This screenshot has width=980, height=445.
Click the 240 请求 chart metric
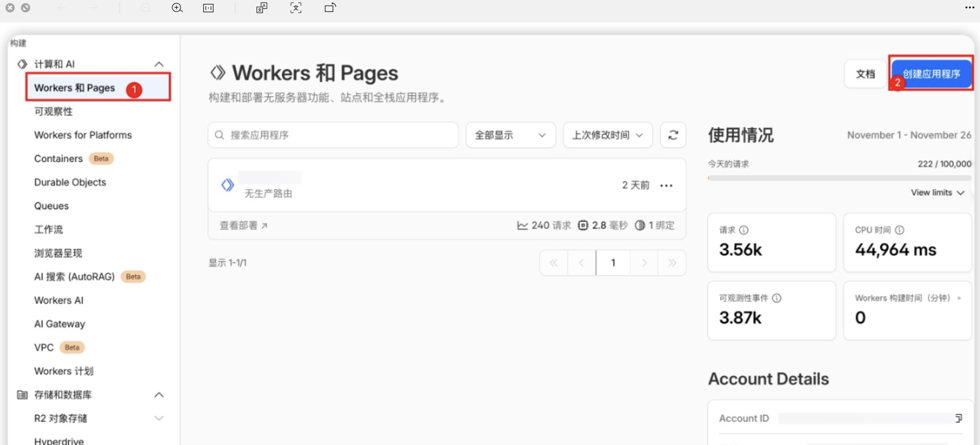click(544, 225)
